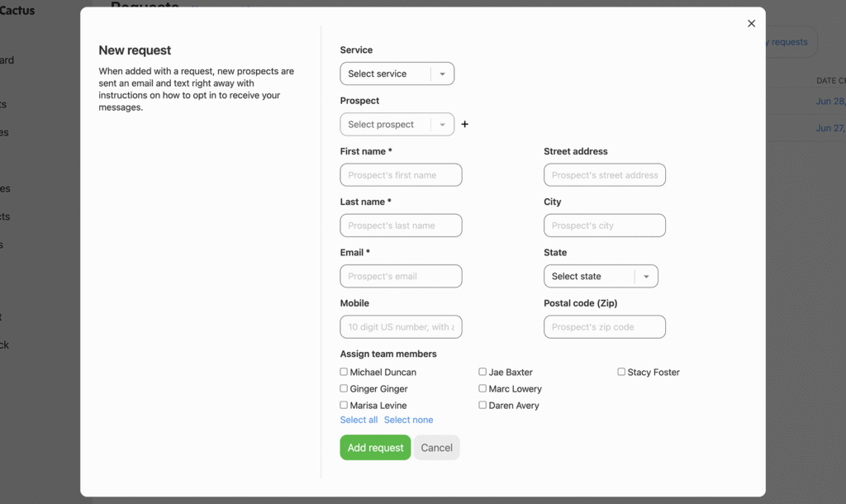Focus the Mobile number field
Screen dimensions: 846x504
[x=401, y=327]
